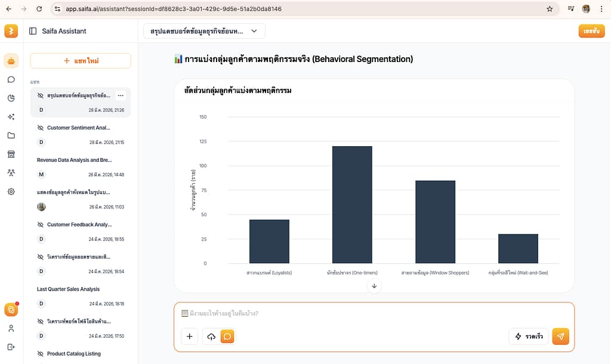Open the orange notification icon with red dot
Image resolution: width=611 pixels, height=364 pixels.
click(11, 310)
